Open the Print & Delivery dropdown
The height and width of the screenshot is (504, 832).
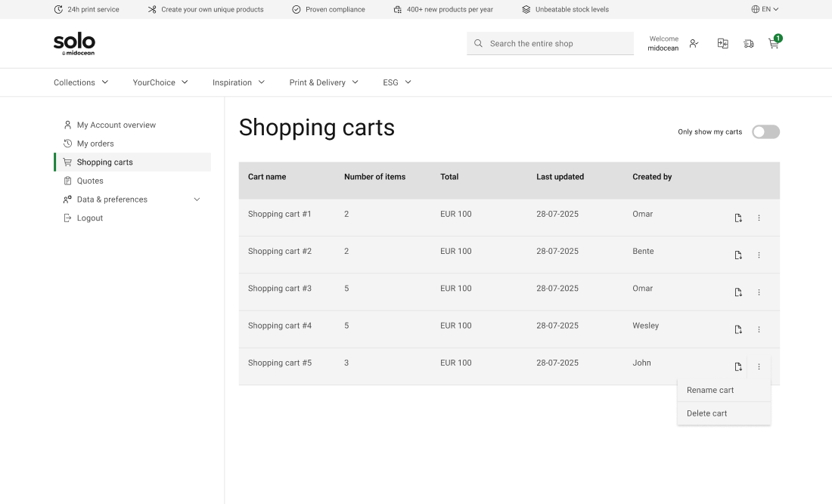pyautogui.click(x=324, y=82)
